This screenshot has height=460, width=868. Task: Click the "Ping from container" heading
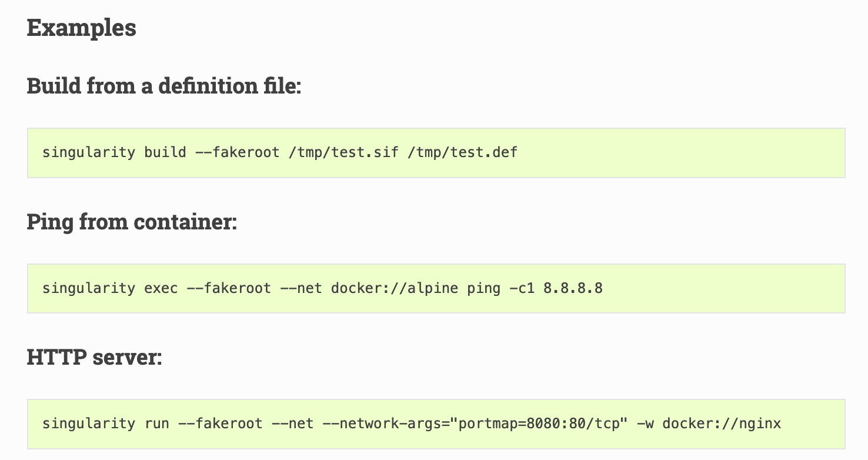[132, 222]
